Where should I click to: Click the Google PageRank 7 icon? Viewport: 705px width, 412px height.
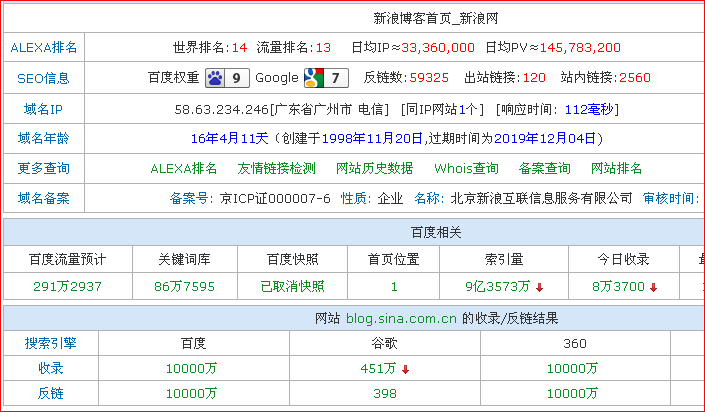pos(326,78)
